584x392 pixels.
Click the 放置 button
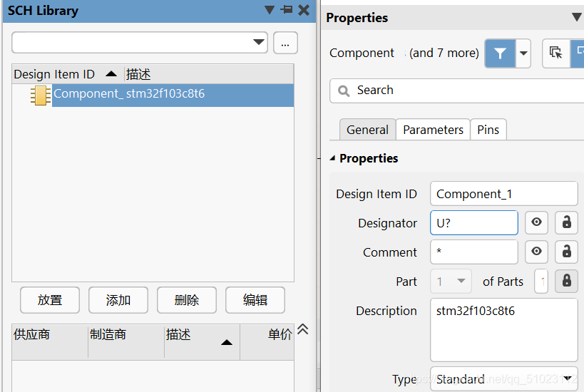(50, 300)
